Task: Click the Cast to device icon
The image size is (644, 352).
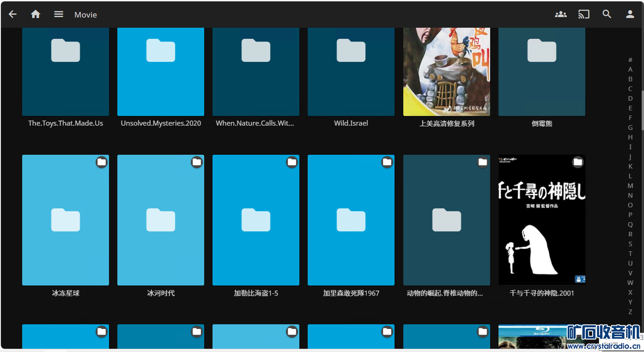Action: click(584, 14)
